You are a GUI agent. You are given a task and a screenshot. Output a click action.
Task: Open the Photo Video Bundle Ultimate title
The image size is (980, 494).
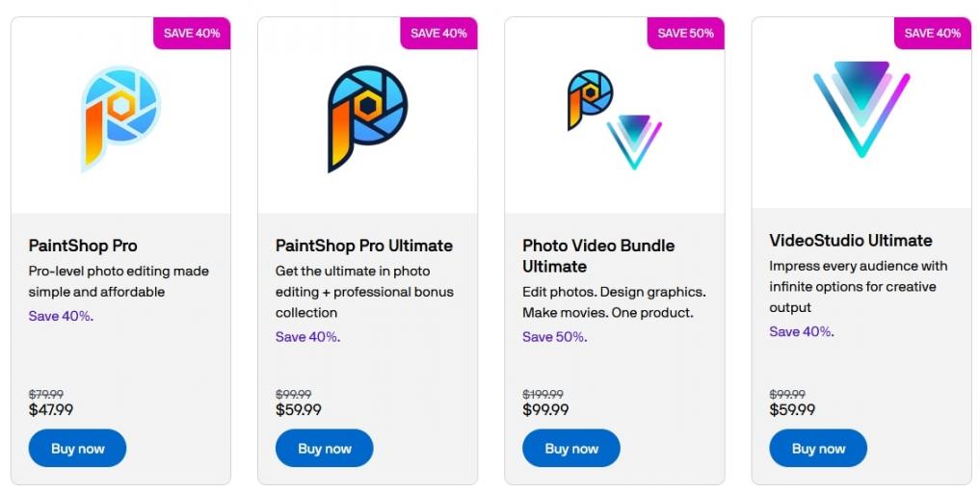pos(597,256)
